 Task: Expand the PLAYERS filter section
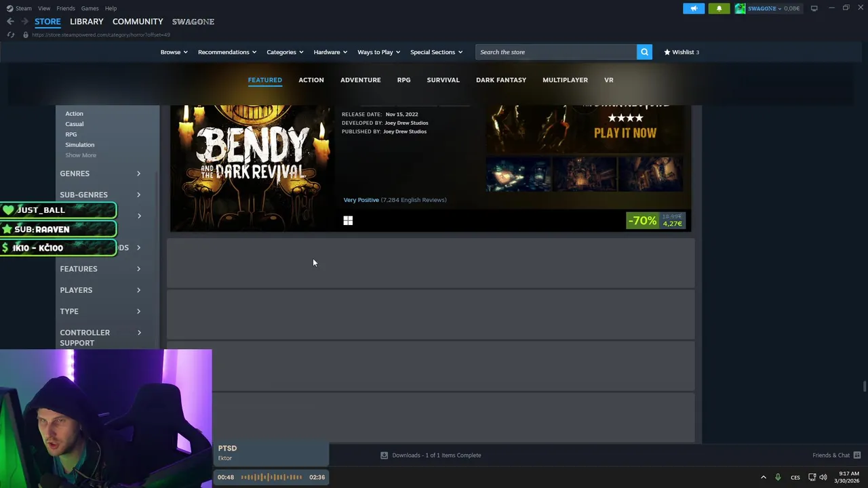click(x=100, y=290)
